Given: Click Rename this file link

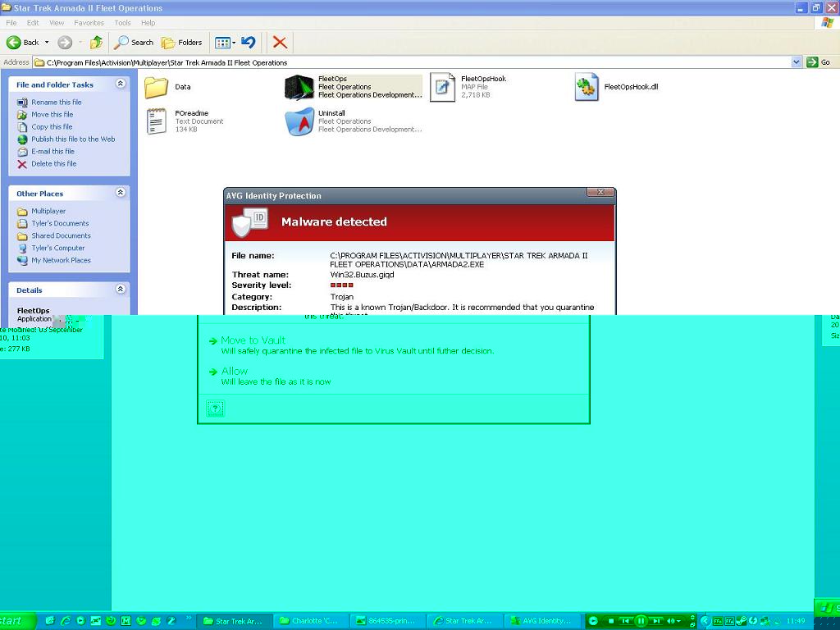Looking at the screenshot, I should point(56,103).
